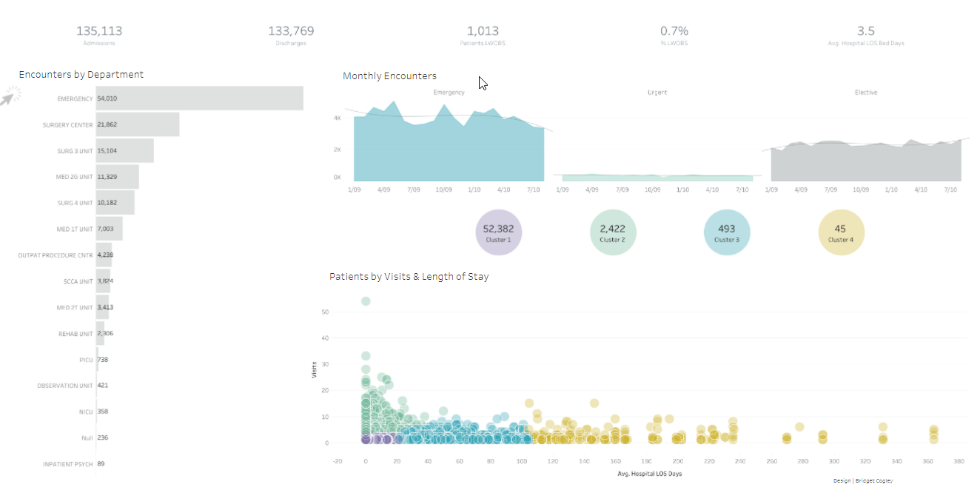Image resolution: width=980 pixels, height=490 pixels.
Task: Select the MED 1T UNIT bar
Action: tap(109, 229)
